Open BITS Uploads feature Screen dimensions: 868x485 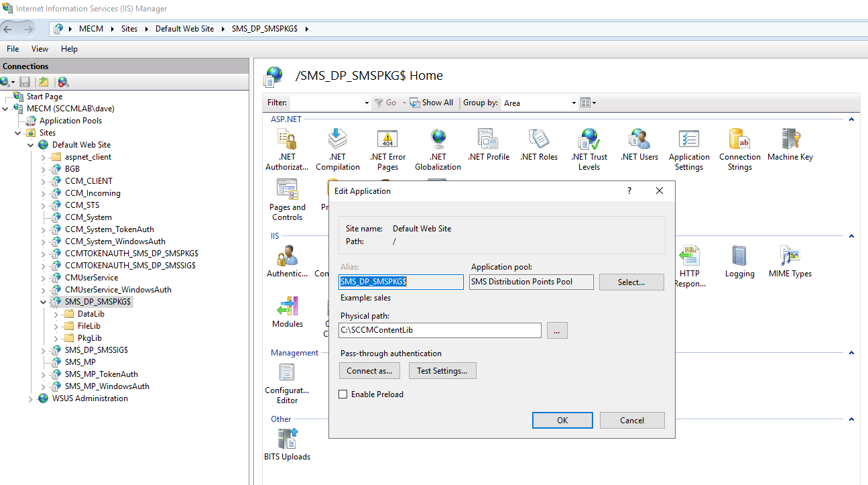coord(287,445)
